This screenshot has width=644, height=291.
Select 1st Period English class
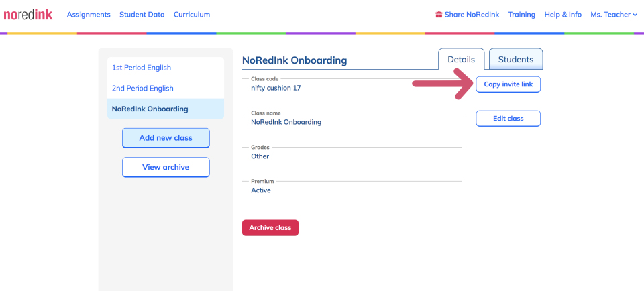tap(142, 68)
